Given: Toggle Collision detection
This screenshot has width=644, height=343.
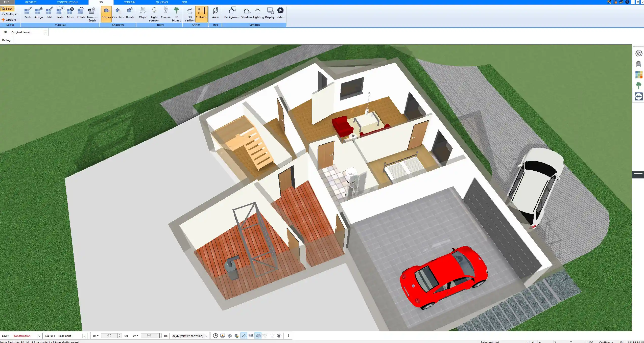Looking at the screenshot, I should (201, 14).
